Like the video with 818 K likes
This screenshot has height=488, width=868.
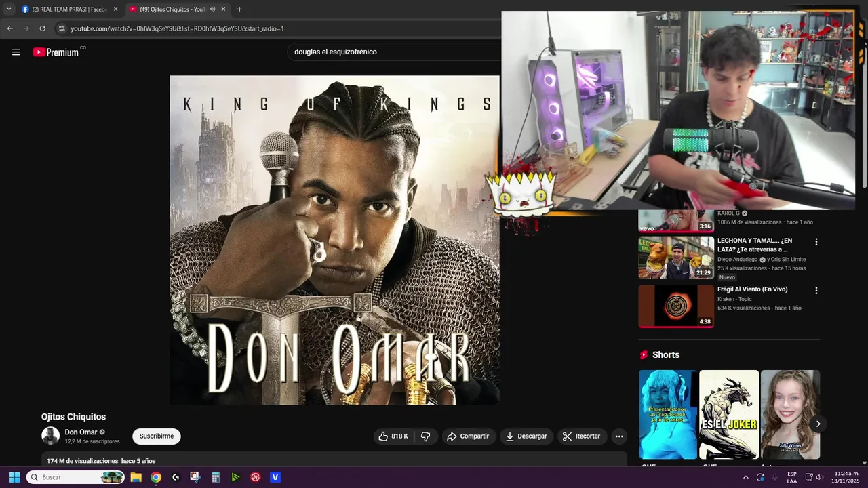[x=393, y=436]
